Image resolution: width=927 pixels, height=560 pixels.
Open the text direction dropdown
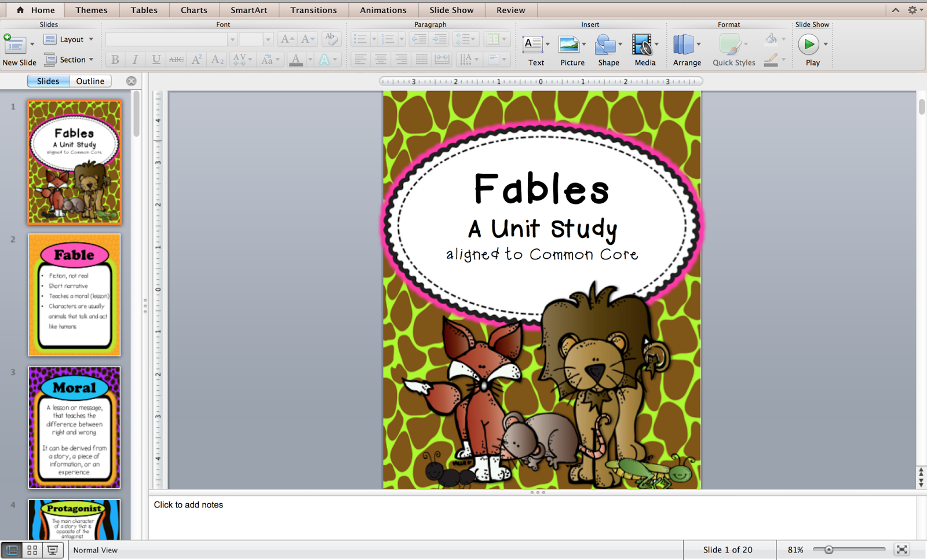pyautogui.click(x=469, y=59)
